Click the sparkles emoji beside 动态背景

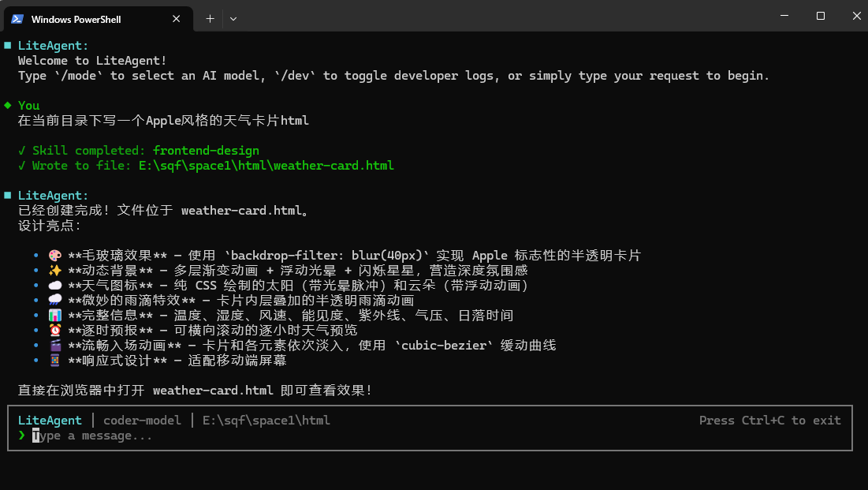coord(54,271)
